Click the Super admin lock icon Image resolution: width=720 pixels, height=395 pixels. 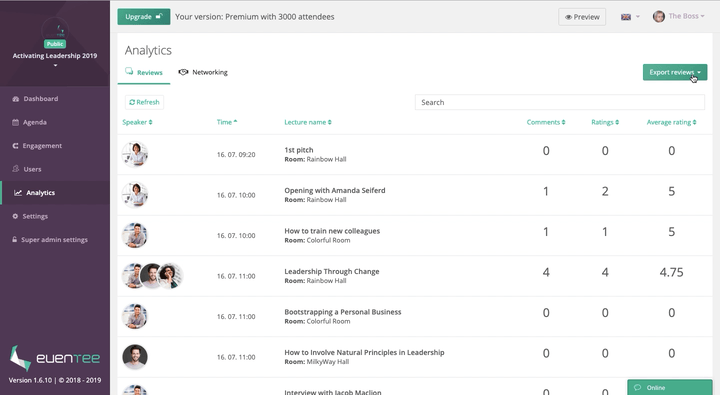(15, 239)
